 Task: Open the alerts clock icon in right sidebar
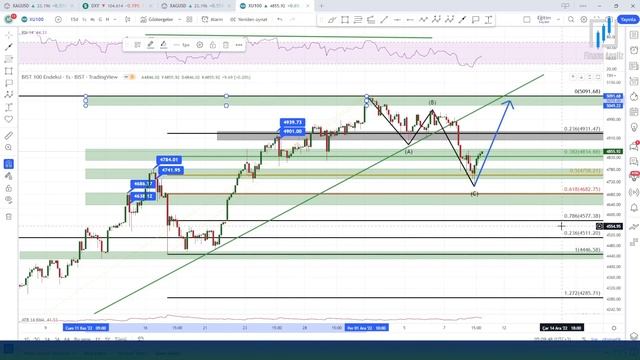click(x=634, y=50)
